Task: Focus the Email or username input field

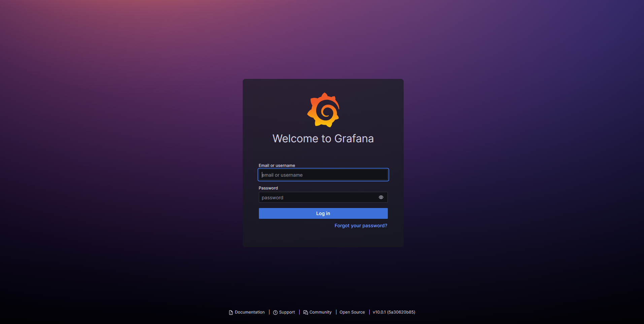Action: pos(323,175)
